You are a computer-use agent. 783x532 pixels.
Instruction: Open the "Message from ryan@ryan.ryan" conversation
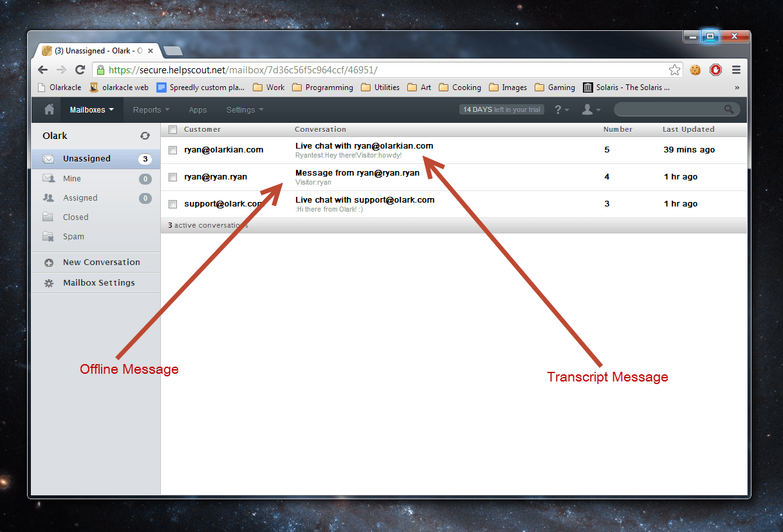(357, 173)
